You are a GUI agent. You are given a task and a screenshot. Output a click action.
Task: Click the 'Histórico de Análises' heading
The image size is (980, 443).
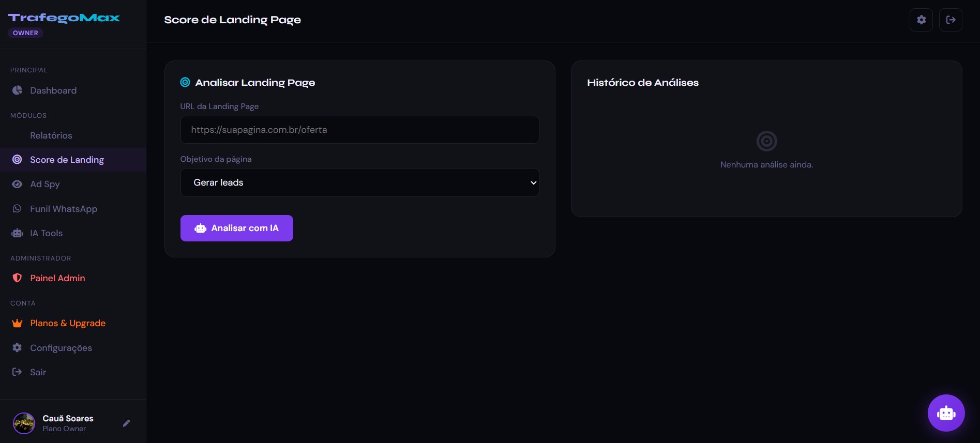click(x=643, y=82)
